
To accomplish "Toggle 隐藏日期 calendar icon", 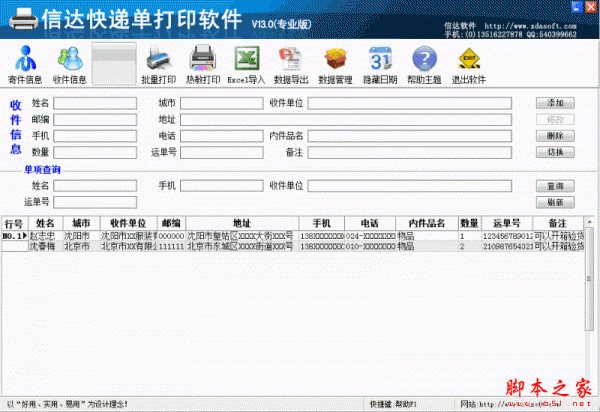I will pyautogui.click(x=380, y=64).
